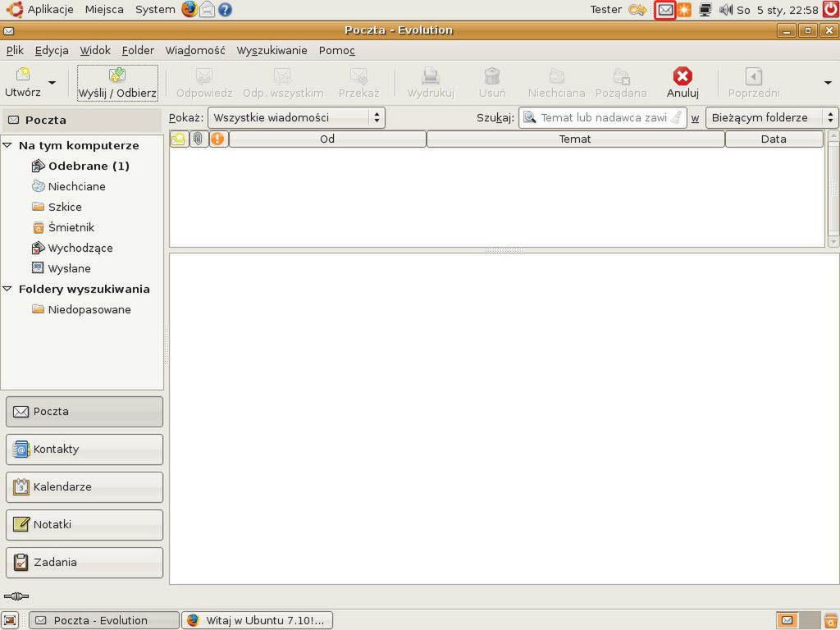Click the red Anuluj cancel icon
The width and height of the screenshot is (840, 630).
coord(682,75)
